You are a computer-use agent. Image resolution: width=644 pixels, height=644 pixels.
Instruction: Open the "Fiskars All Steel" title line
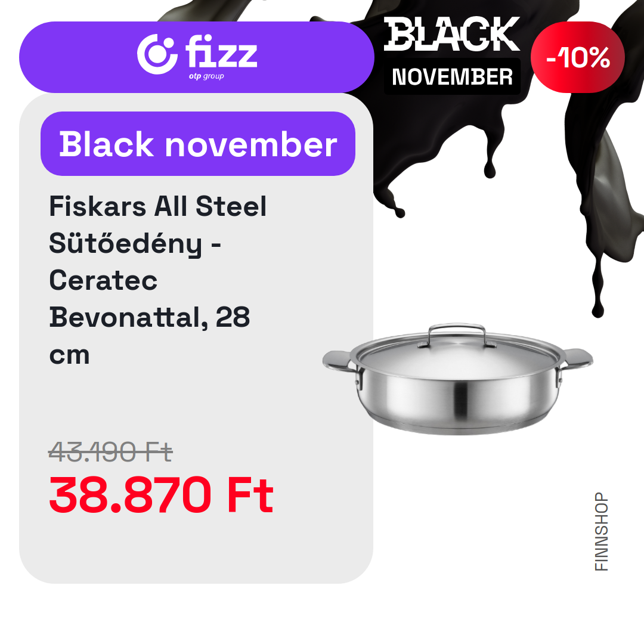click(x=157, y=206)
